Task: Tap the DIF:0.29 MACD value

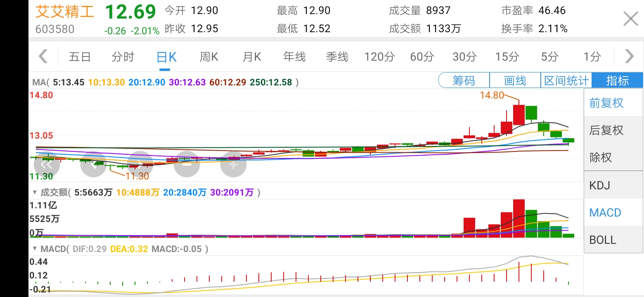Action: pyautogui.click(x=90, y=249)
